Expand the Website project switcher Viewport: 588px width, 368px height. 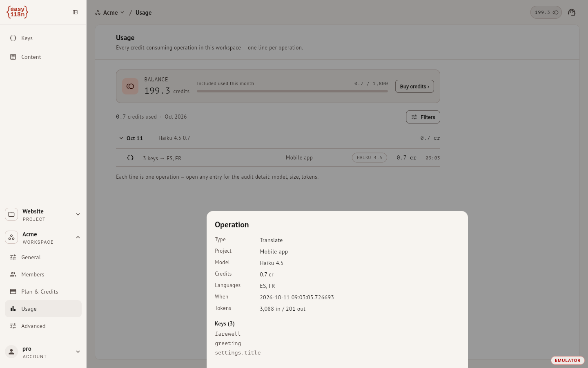[78, 214]
